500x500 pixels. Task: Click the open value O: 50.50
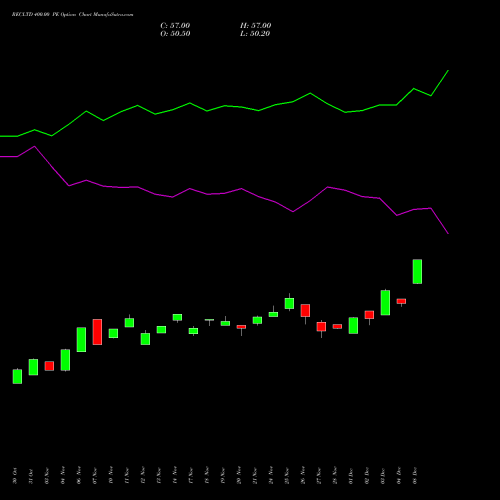tap(175, 34)
